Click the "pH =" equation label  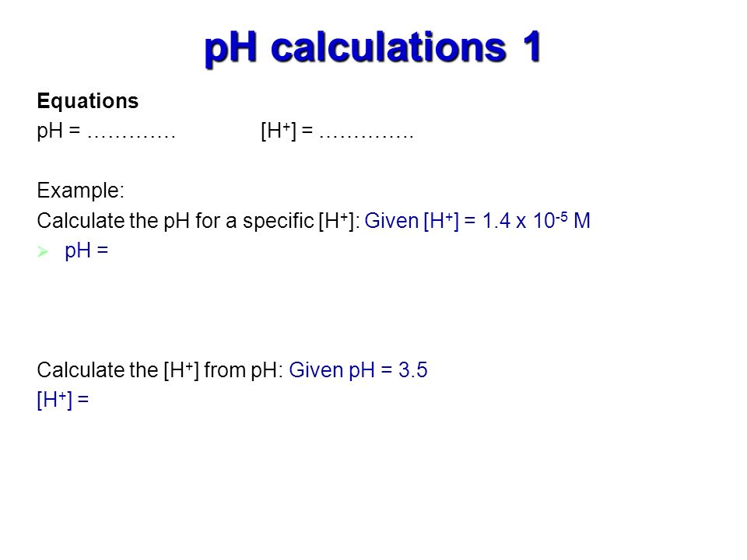(58, 131)
